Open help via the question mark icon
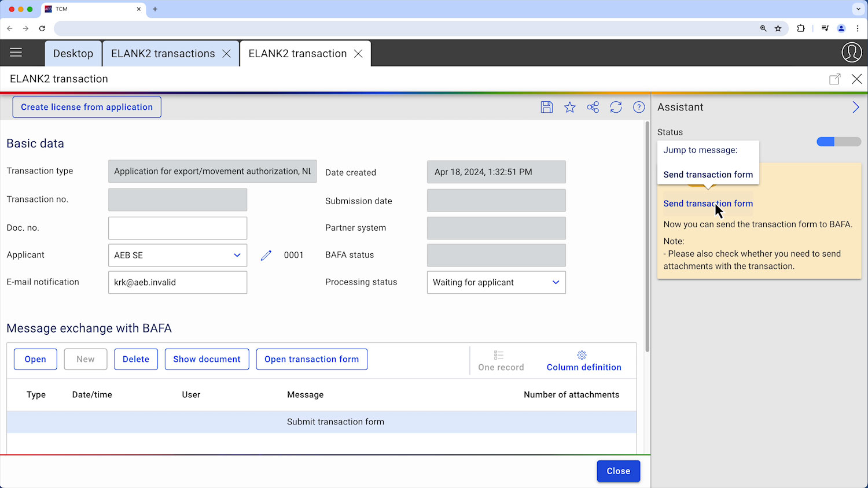The image size is (868, 488). [638, 107]
